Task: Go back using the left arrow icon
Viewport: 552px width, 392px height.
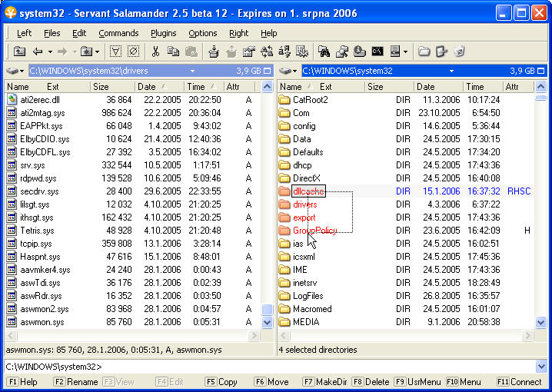Action: point(38,51)
